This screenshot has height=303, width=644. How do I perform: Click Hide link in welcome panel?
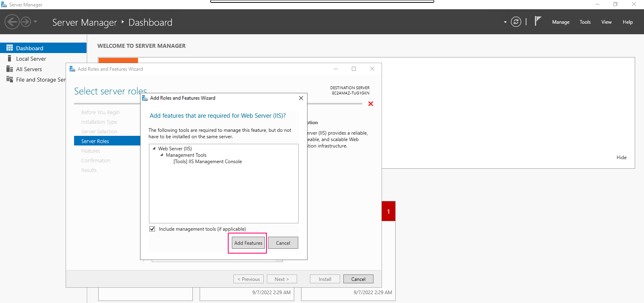pyautogui.click(x=621, y=158)
